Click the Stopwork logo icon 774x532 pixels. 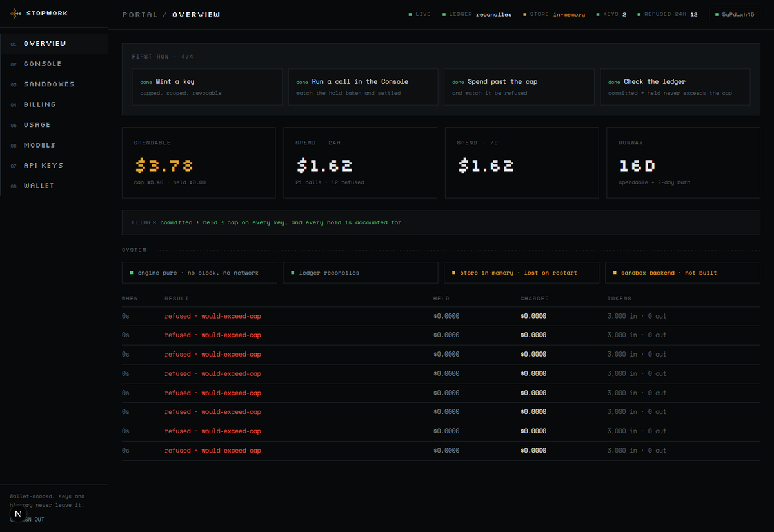(x=16, y=13)
